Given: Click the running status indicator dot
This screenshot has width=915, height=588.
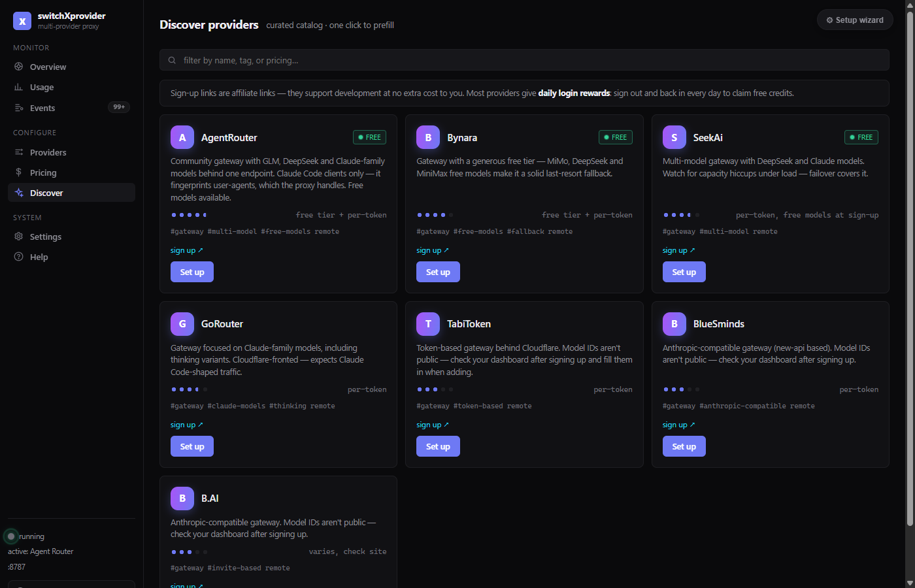Looking at the screenshot, I should pos(11,536).
